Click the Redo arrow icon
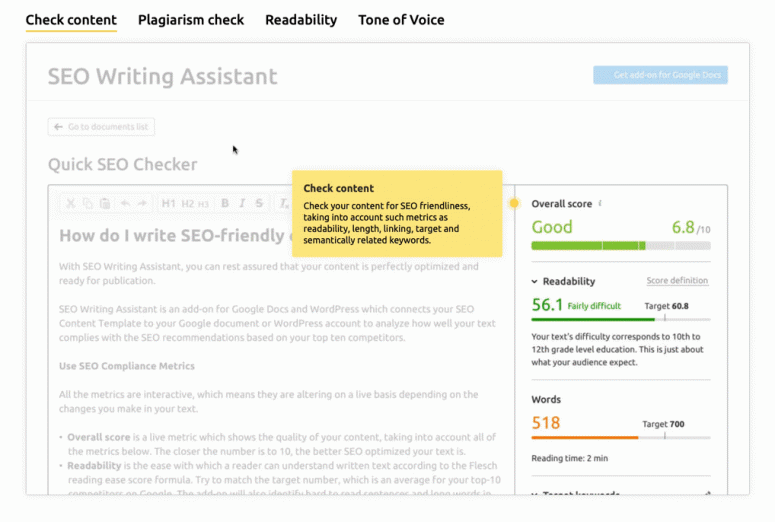Image resolution: width=775 pixels, height=522 pixels. click(142, 203)
